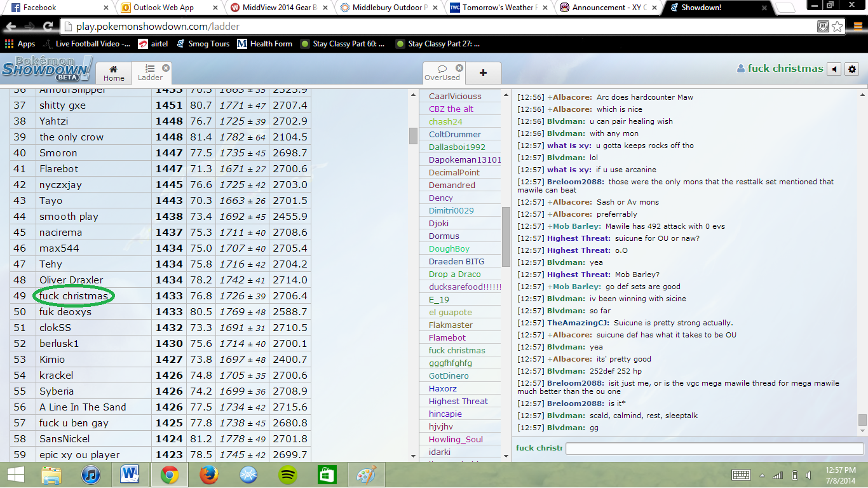Open Stay Classy Part 60 bookmark
The width and height of the screenshot is (868, 488).
point(343,44)
